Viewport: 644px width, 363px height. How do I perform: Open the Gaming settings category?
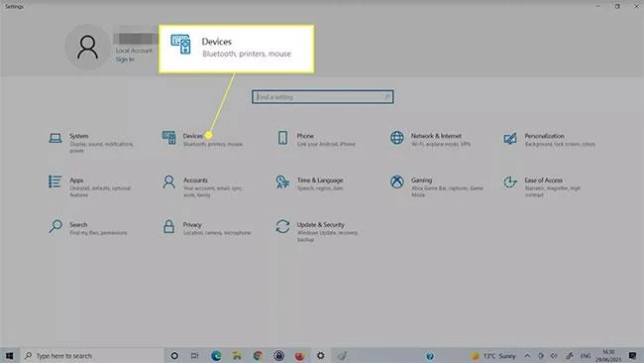[x=436, y=186]
